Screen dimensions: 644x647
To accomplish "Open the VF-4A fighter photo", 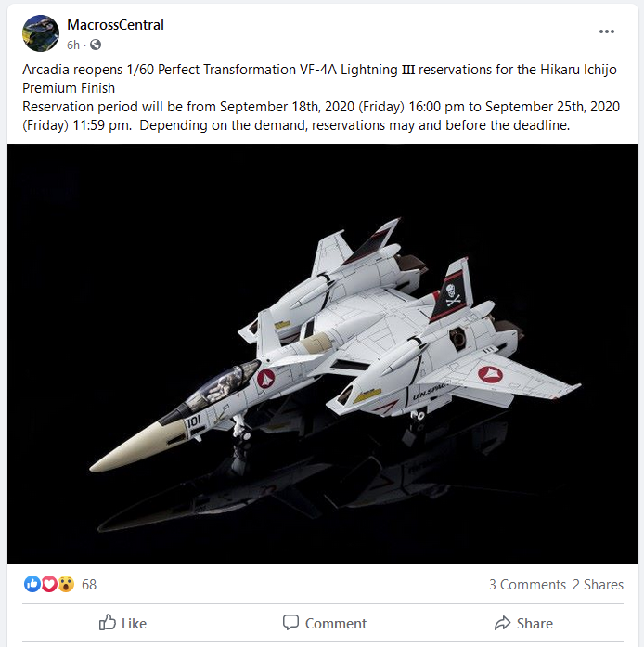I will point(323,354).
